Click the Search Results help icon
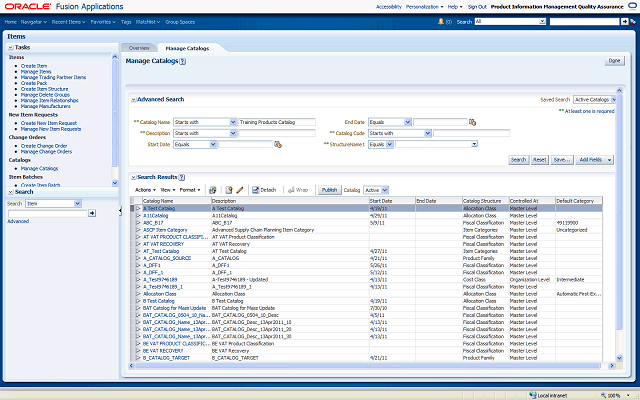 click(181, 177)
